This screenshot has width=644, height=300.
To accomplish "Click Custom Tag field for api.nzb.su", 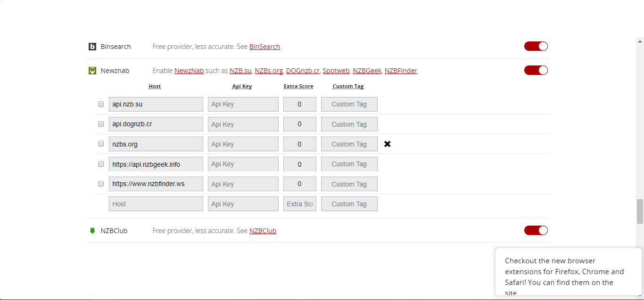I will (349, 104).
